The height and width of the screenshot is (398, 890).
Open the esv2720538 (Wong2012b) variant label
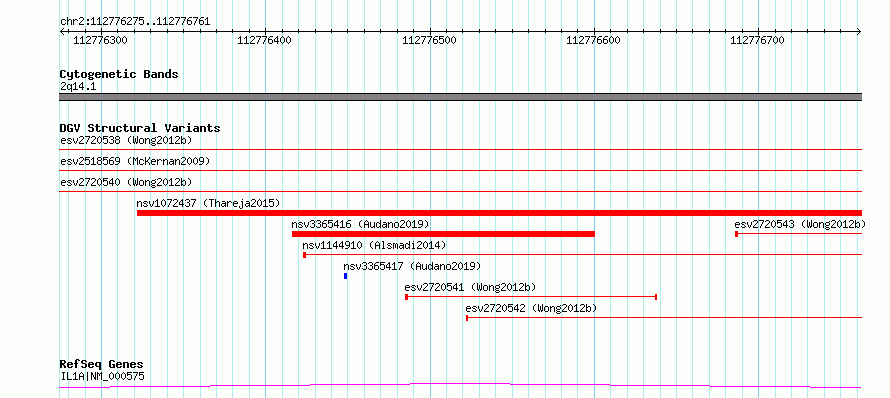point(127,140)
